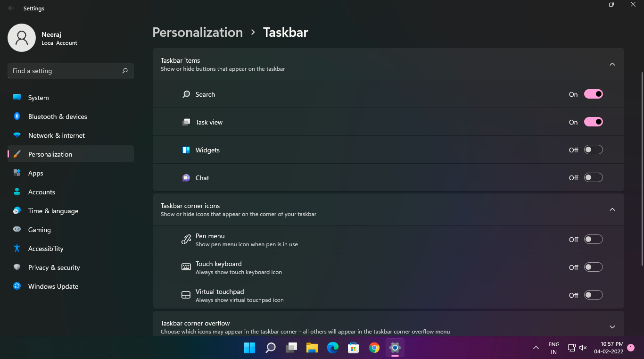Click the Settings page vertical scrollbar
Image resolution: width=644 pixels, height=359 pixels.
pos(641,169)
